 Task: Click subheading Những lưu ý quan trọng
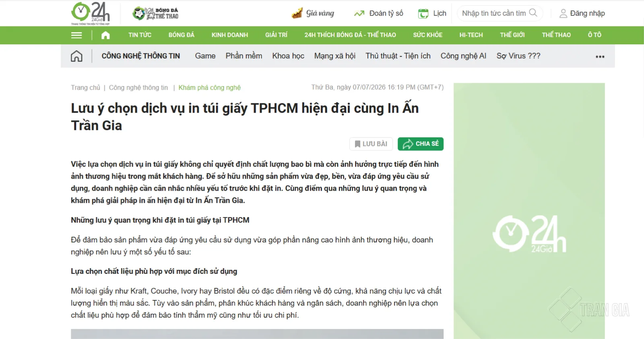click(160, 220)
